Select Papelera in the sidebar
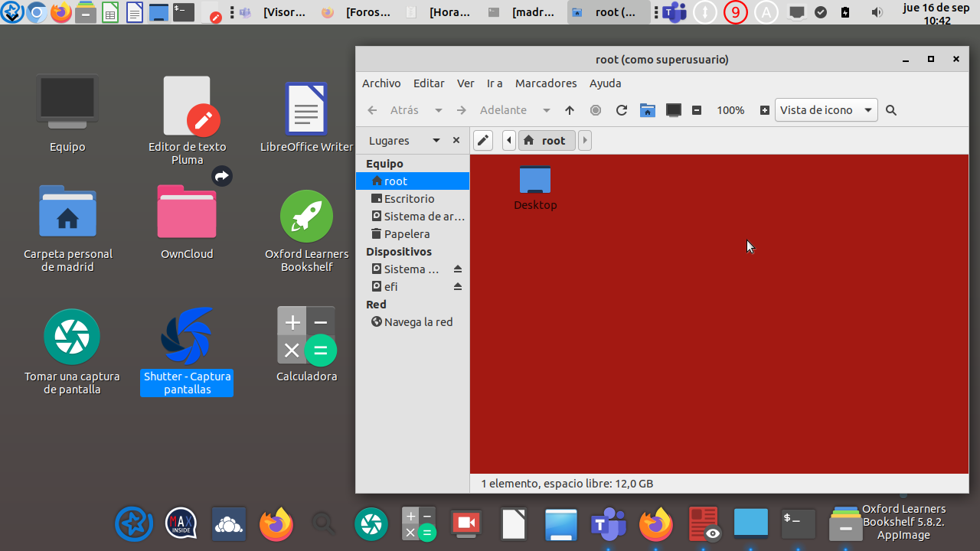The width and height of the screenshot is (980, 551). tap(407, 234)
